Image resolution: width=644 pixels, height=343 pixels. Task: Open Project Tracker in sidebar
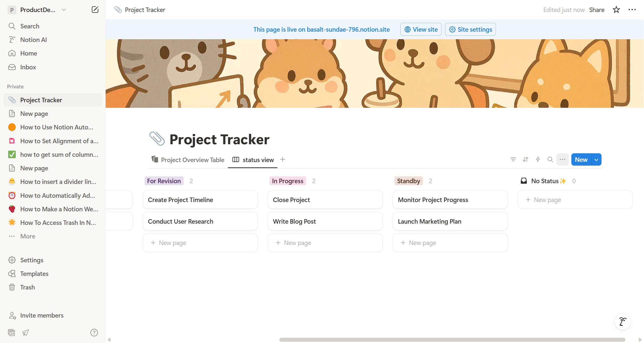click(x=53, y=100)
